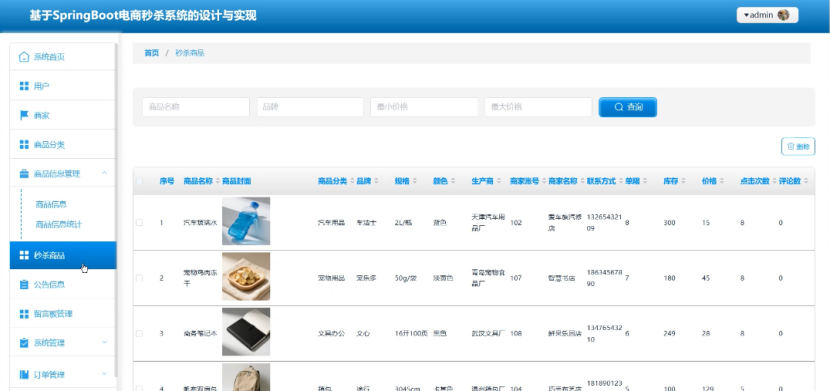This screenshot has width=830, height=391.
Task: Click the grid icon beside 商品分类
Action: [x=24, y=144]
